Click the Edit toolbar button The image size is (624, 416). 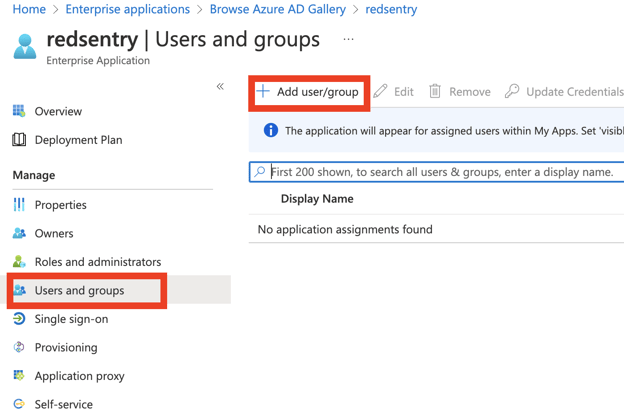(394, 92)
